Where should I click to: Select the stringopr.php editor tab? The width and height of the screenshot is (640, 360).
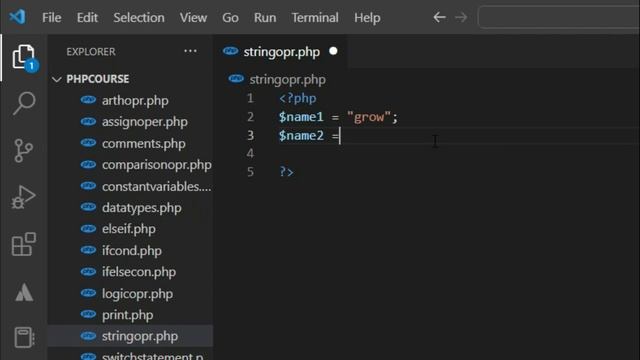click(x=281, y=52)
